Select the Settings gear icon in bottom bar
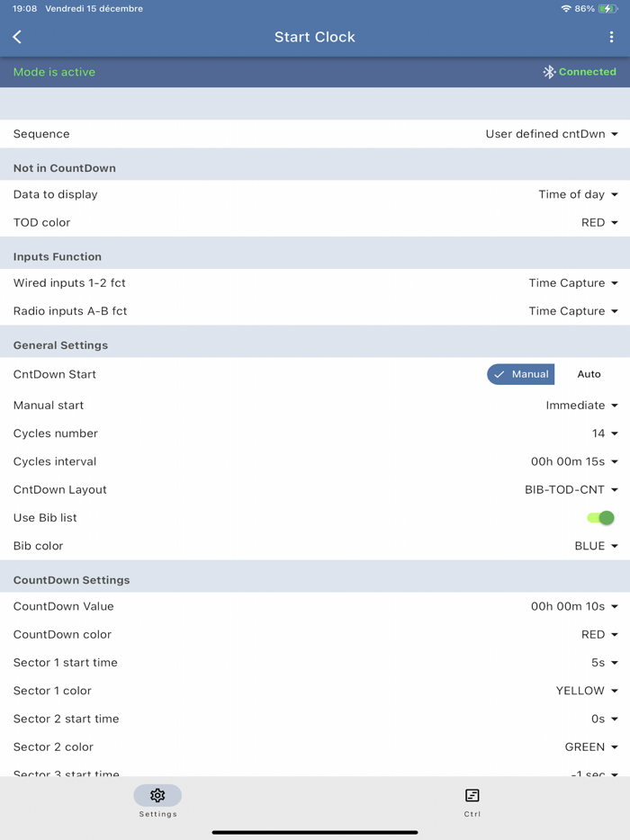Image resolution: width=630 pixels, height=840 pixels. (x=157, y=796)
